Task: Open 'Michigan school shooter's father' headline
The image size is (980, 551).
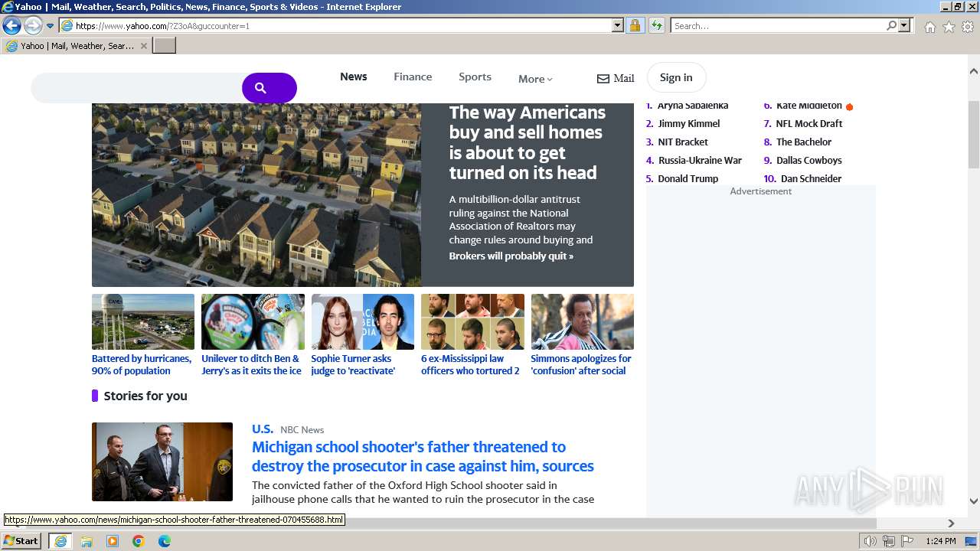Action: (423, 456)
